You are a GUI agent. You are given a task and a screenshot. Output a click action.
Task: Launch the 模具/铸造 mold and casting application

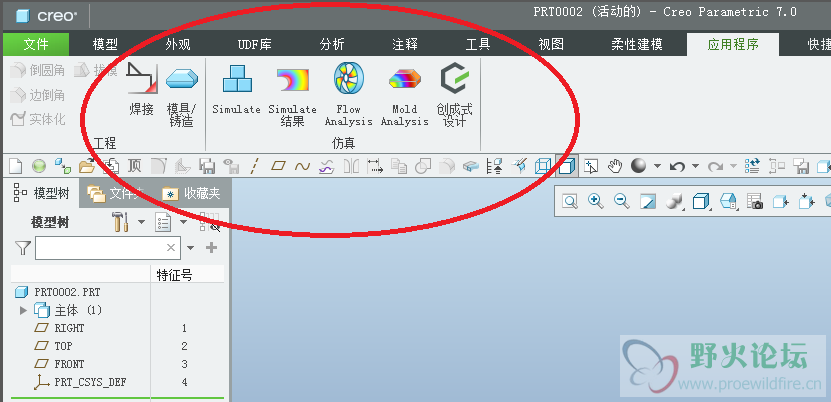pyautogui.click(x=182, y=95)
